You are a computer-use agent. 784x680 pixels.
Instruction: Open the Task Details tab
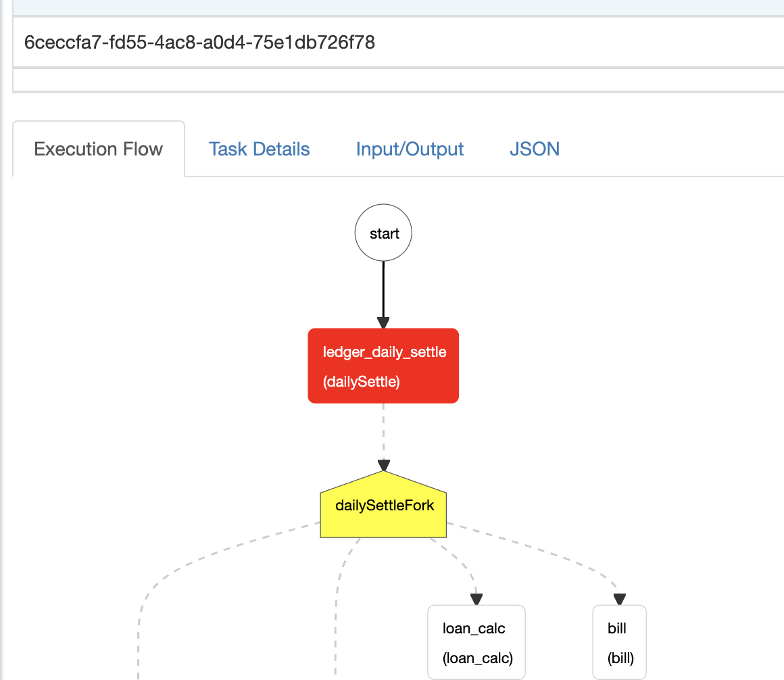click(259, 149)
